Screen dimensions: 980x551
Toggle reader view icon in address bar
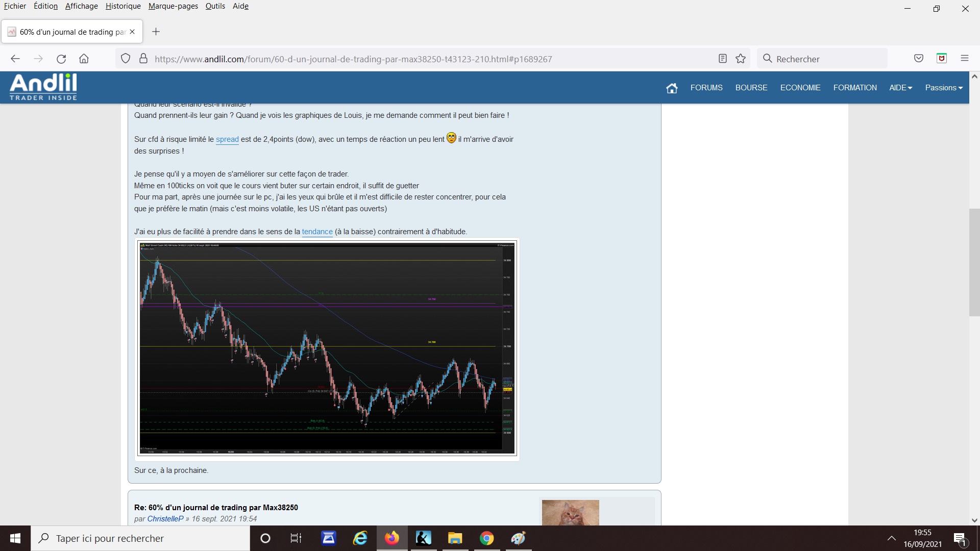point(722,59)
